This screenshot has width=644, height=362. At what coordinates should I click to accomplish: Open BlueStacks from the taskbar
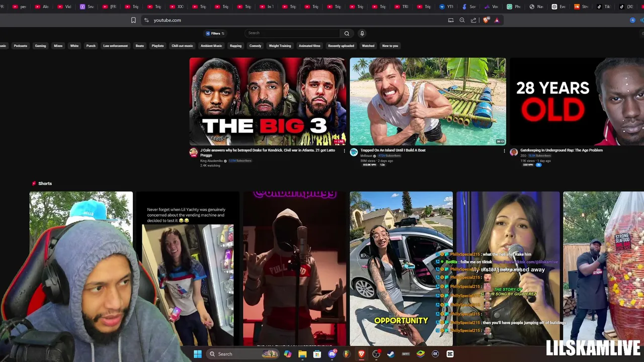coord(421,354)
